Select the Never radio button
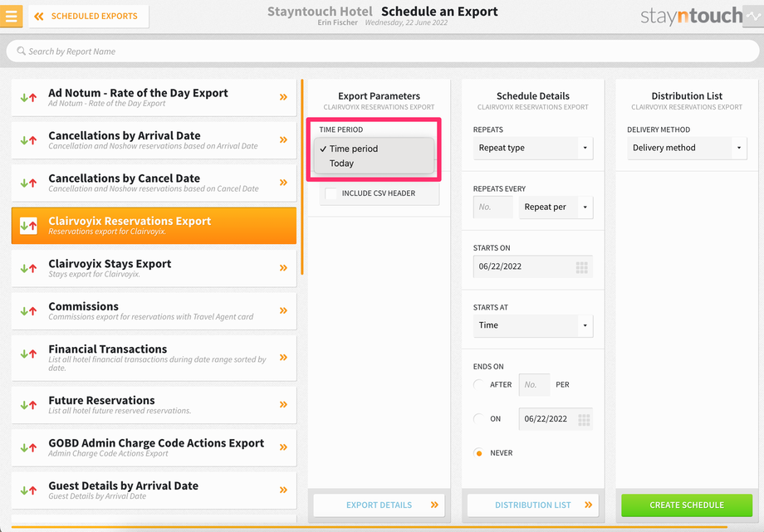This screenshot has width=764, height=532. click(x=478, y=453)
